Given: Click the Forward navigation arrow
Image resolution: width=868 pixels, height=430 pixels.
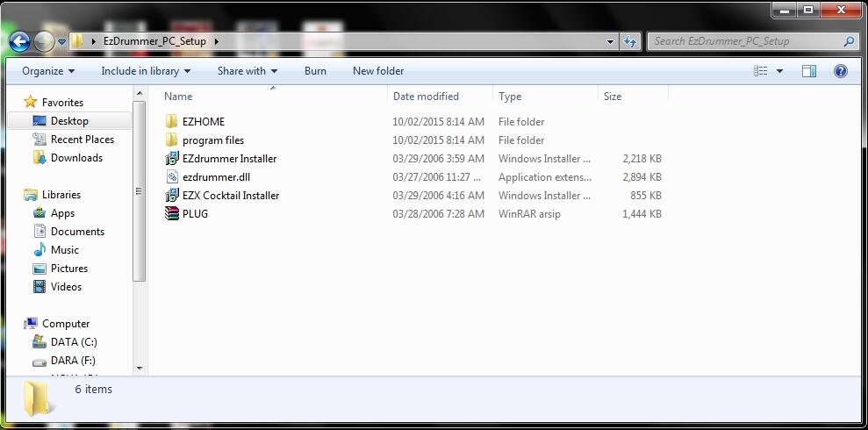Looking at the screenshot, I should [x=44, y=41].
